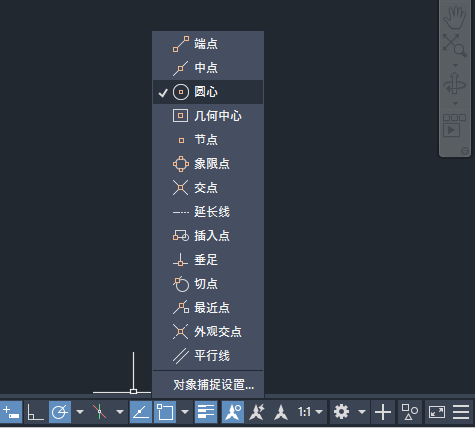Enable 端点 endpoint snap in the menu
The width and height of the screenshot is (475, 428).
[208, 44]
